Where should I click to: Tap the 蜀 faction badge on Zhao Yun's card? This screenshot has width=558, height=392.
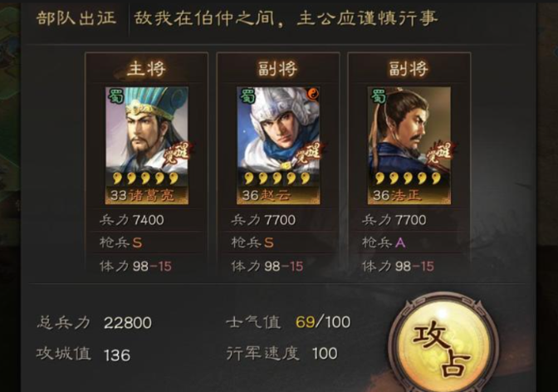click(247, 96)
